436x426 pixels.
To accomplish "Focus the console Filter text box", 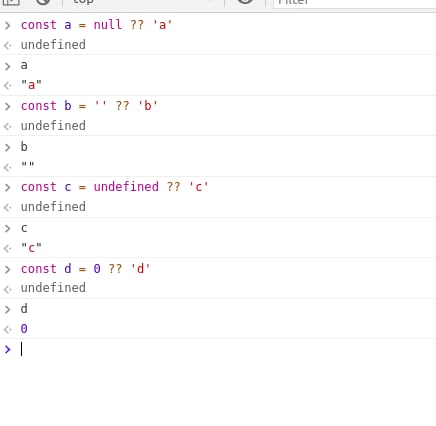I will [x=355, y=3].
